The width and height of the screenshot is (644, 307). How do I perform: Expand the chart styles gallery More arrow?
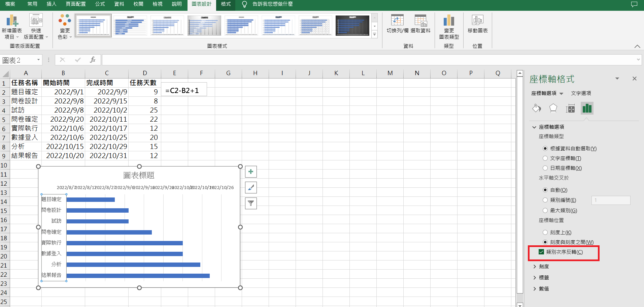point(374,34)
